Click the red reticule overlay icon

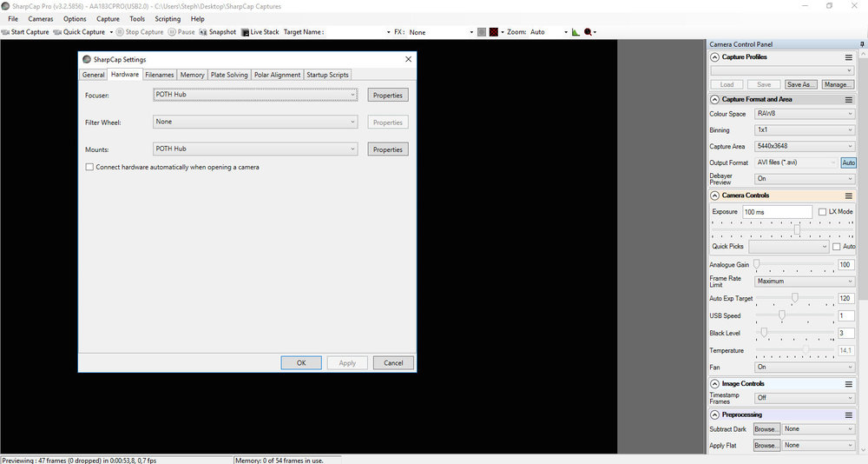494,32
